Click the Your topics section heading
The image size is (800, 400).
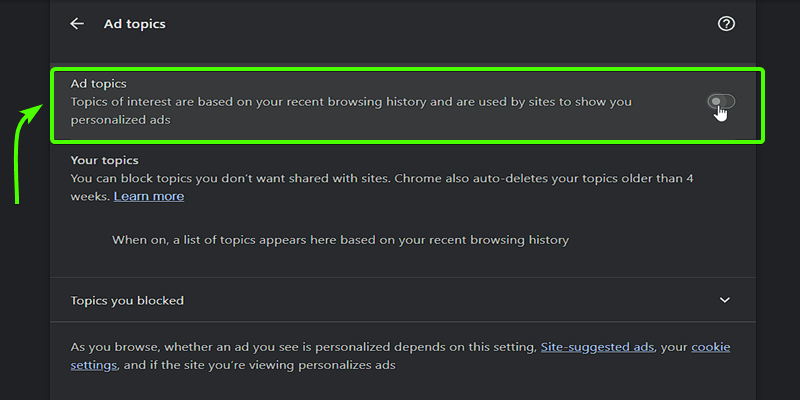pos(104,160)
